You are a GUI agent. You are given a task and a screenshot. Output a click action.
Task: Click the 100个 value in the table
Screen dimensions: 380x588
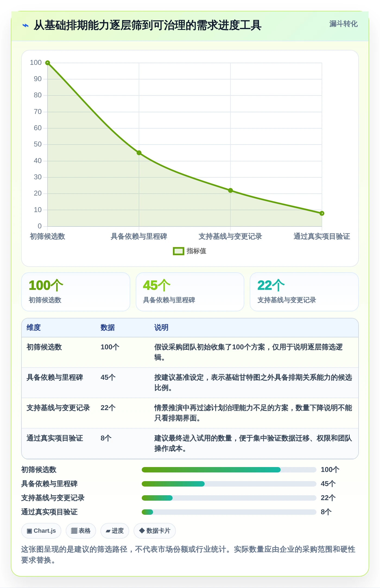click(110, 347)
